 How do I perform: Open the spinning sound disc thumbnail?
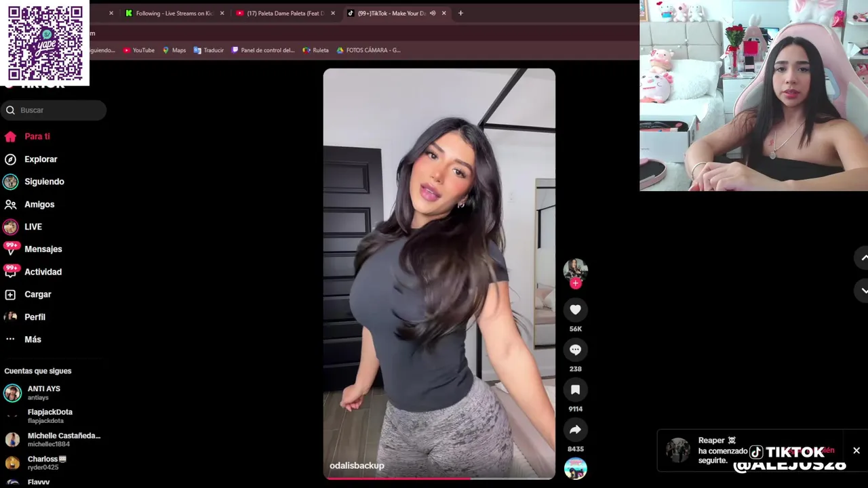pyautogui.click(x=575, y=469)
